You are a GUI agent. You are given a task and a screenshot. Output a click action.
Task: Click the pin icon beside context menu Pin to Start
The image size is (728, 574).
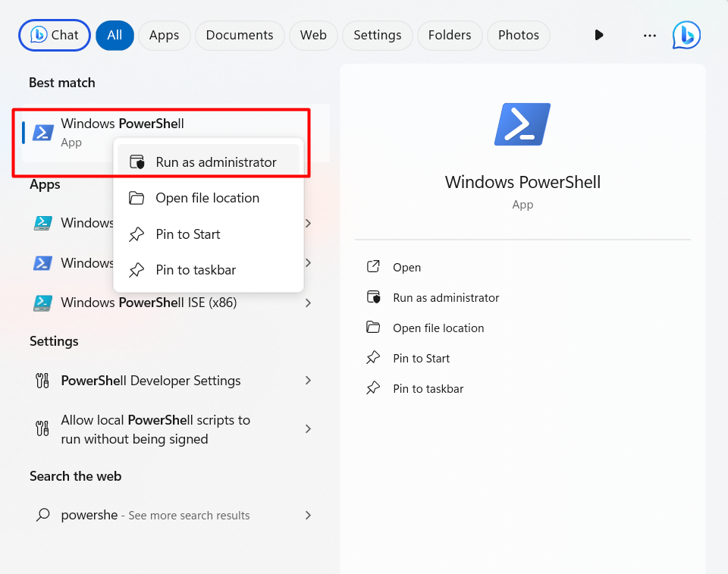[x=136, y=234]
